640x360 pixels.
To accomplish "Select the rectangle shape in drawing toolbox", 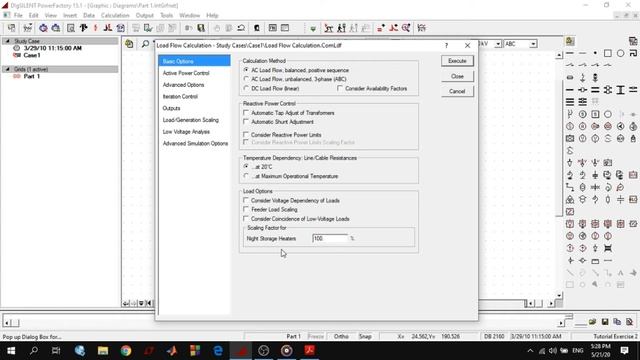I will (x=608, y=53).
